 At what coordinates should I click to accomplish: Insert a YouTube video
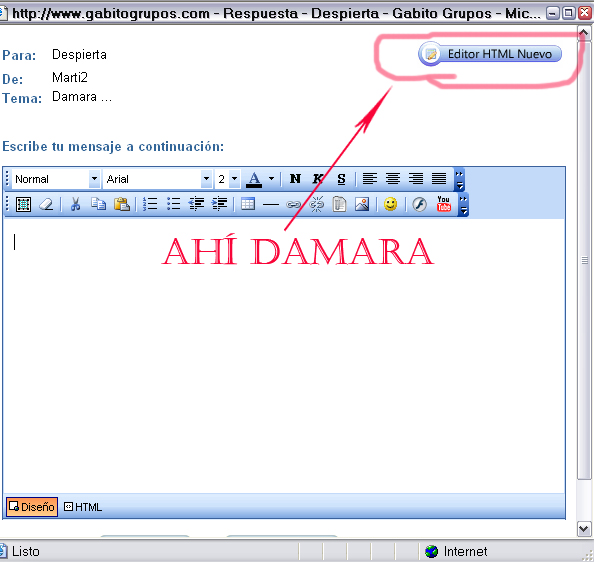[443, 204]
